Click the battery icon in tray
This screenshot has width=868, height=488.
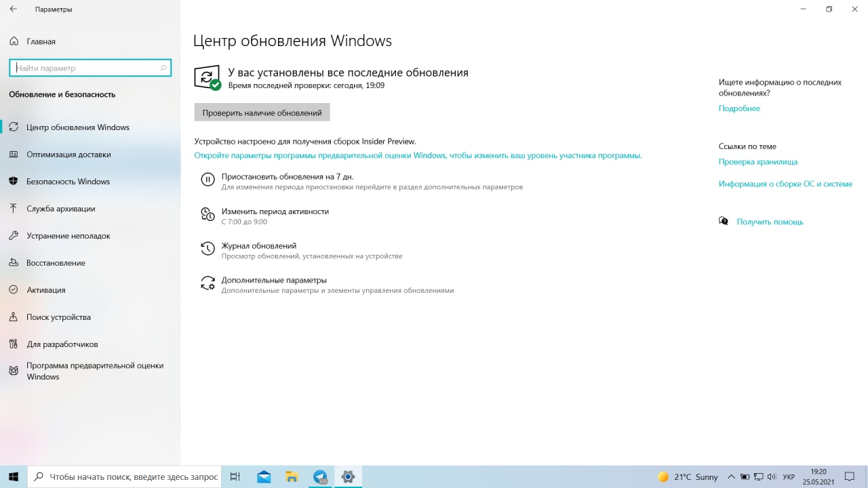click(745, 477)
